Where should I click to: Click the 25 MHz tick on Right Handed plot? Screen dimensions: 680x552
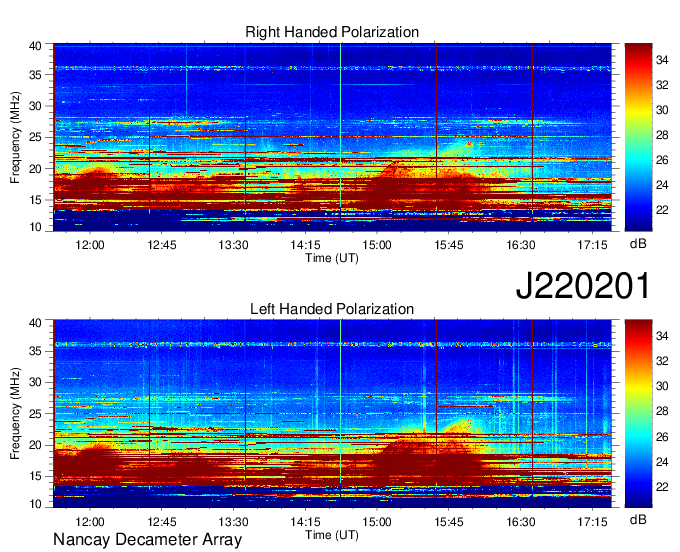36,137
